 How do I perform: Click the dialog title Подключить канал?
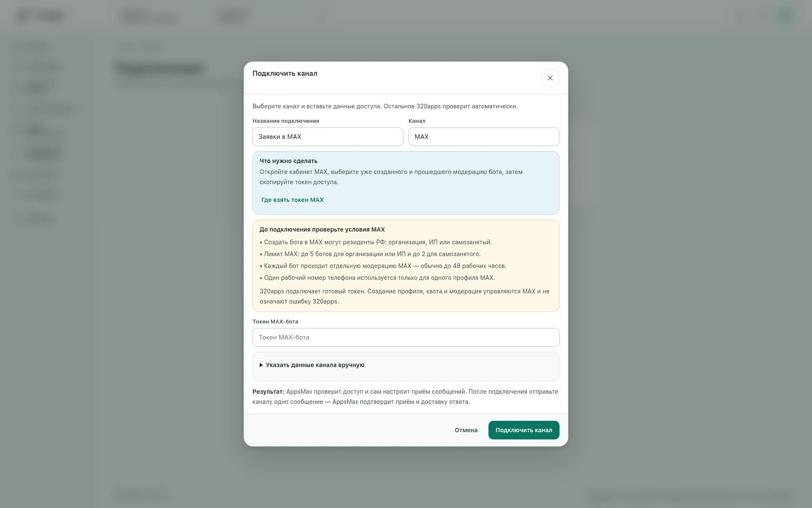(285, 73)
